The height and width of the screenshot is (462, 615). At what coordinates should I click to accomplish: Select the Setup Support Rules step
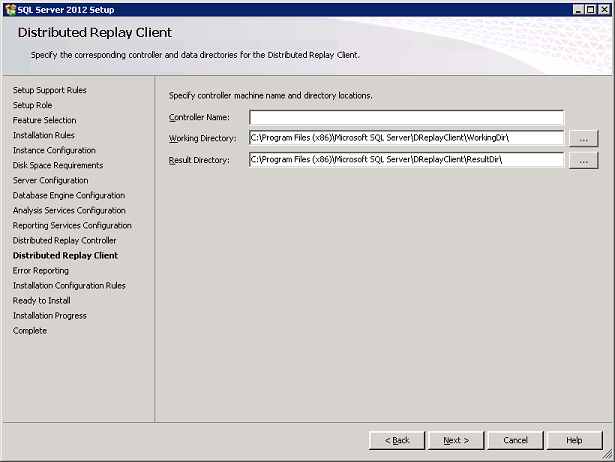tap(49, 90)
